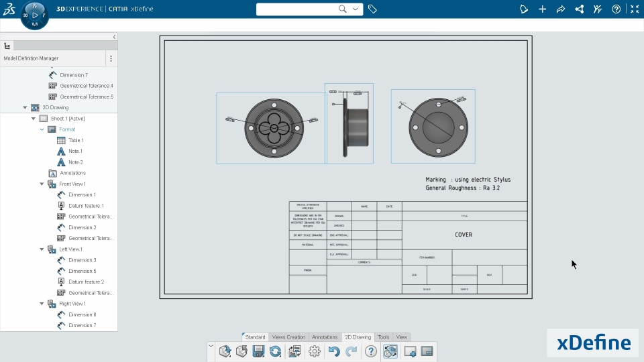Collapse the 2D Drawing tree node
Screen dimensions: 644x362
tap(25, 107)
